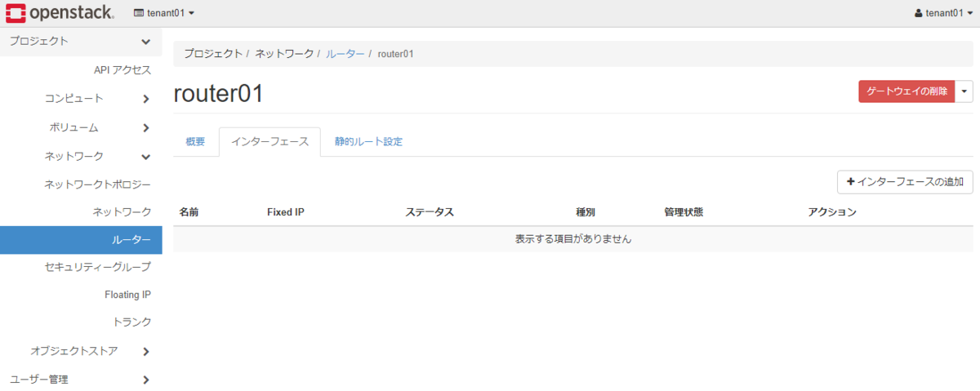Click the ネットワーク breadcrumb text
980x391 pixels.
coord(284,54)
